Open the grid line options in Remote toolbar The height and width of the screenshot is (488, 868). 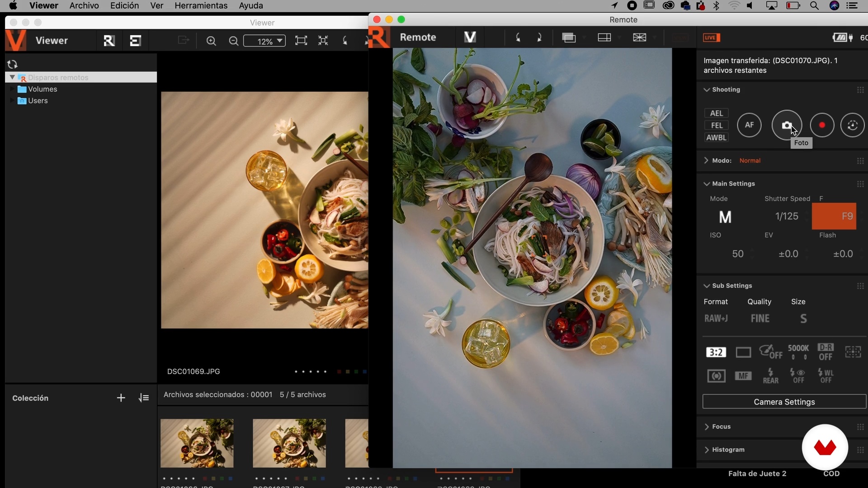tap(640, 38)
